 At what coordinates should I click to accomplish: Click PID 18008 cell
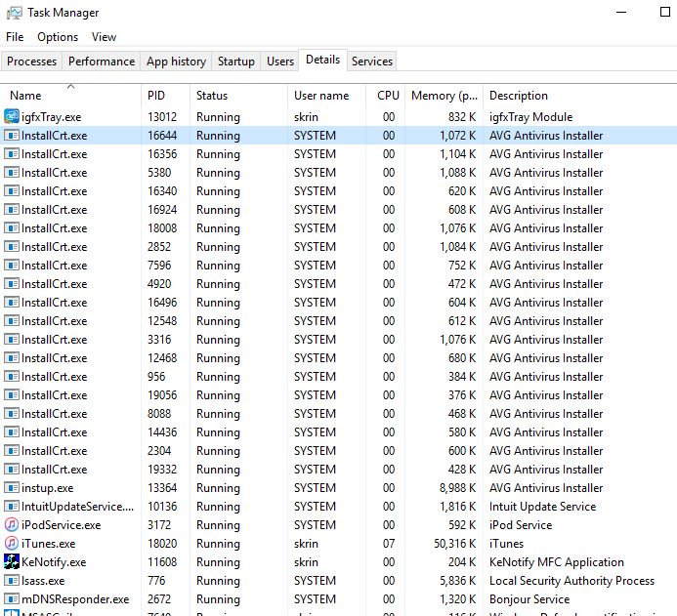tap(162, 228)
